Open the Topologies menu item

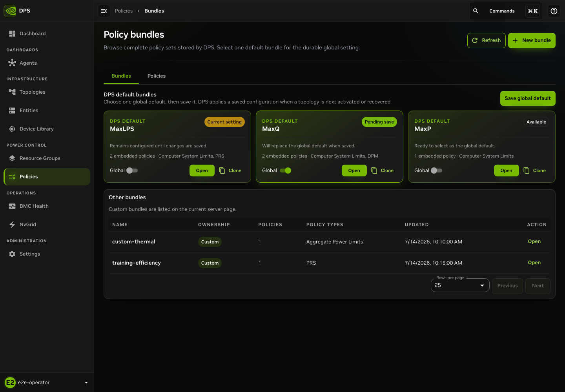pos(47,92)
